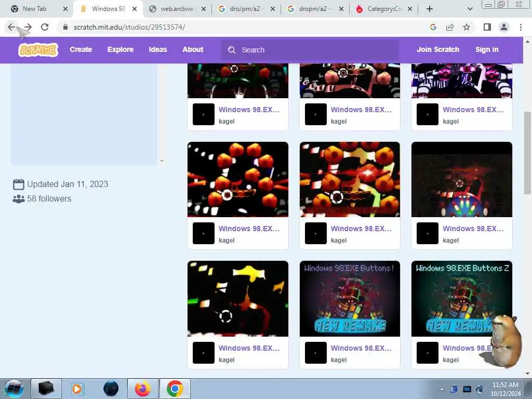Click Join Scratch
The height and width of the screenshot is (399, 532).
tap(438, 49)
